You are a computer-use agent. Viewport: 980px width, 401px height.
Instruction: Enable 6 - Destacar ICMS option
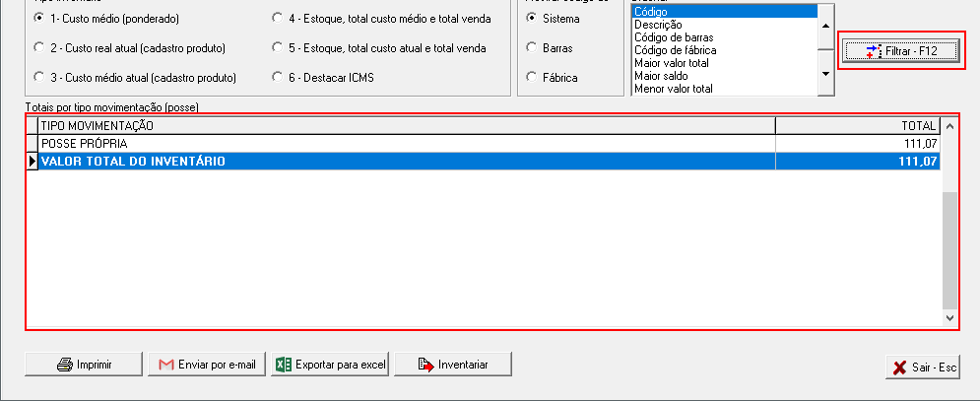click(278, 78)
